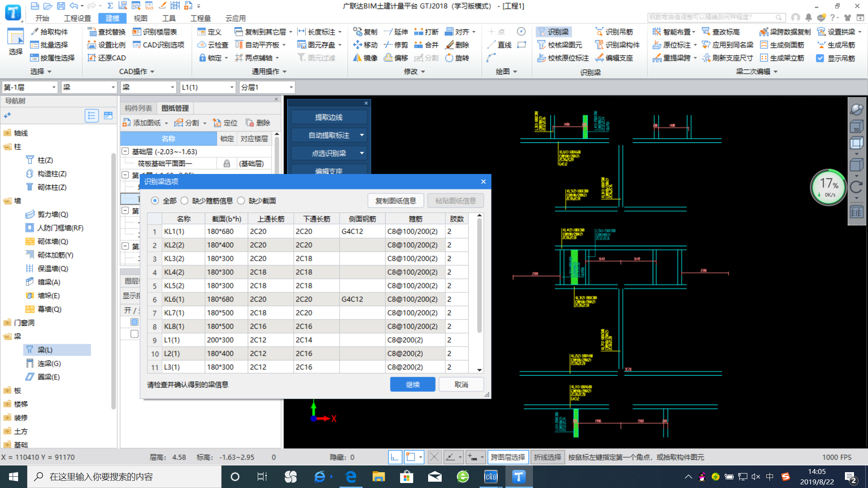Click 刷新支座尺寸 refresh support size
The image size is (868, 488).
(x=727, y=58)
